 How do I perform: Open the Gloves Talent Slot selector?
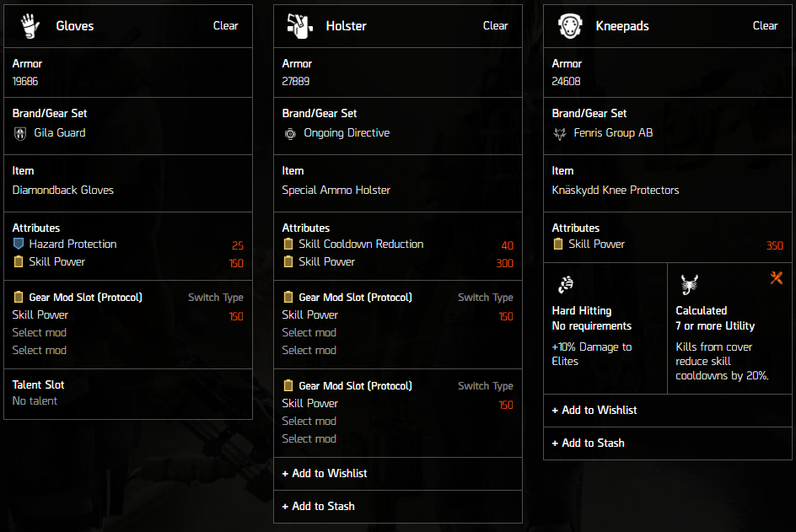tap(128, 394)
